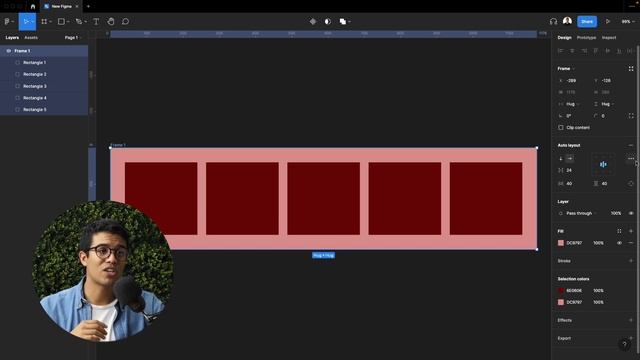Viewport: 640px width, 360px height.
Task: Select the Rectangle 3 layer
Action: click(44, 86)
